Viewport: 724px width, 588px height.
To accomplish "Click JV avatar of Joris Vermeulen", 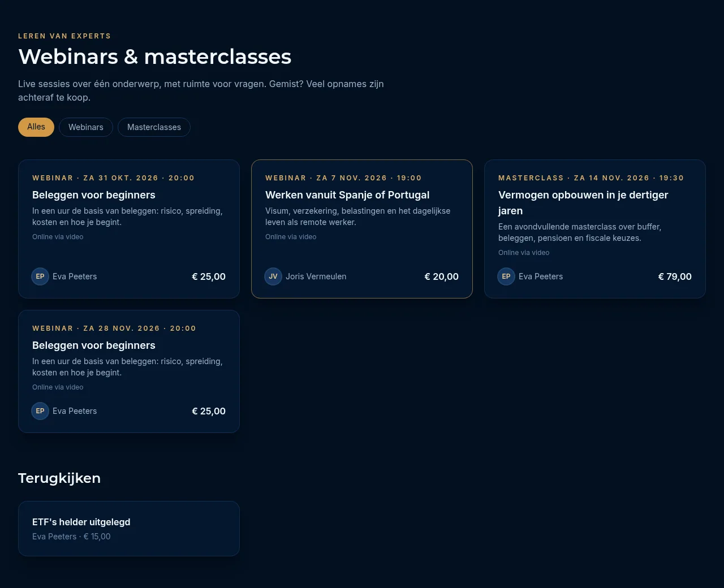I will tap(273, 276).
